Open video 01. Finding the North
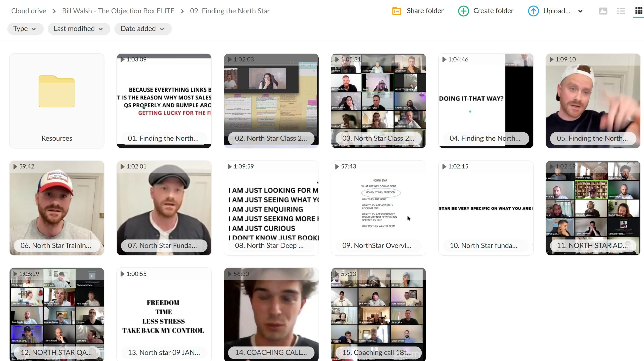Screen dimensions: 644x361 click(x=164, y=101)
